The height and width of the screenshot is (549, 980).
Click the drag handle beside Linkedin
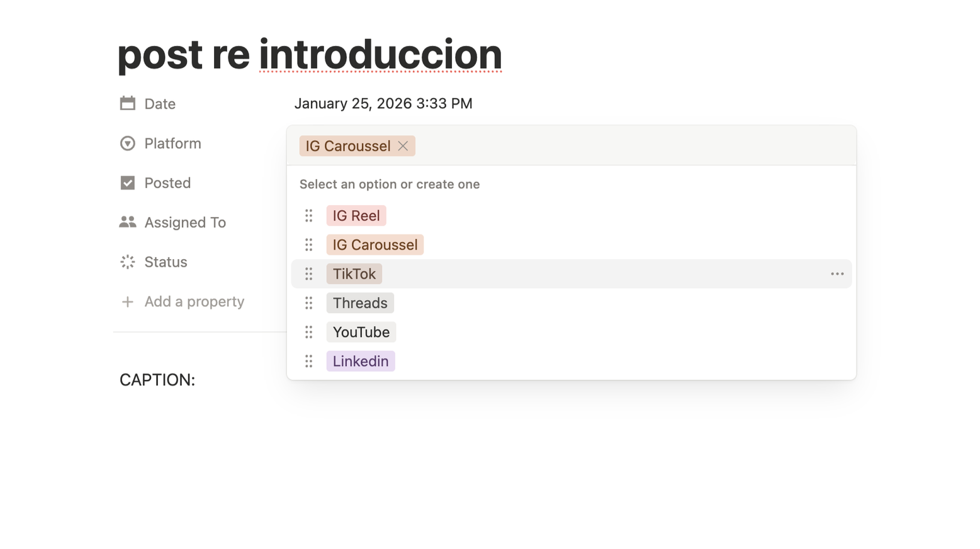[308, 361]
